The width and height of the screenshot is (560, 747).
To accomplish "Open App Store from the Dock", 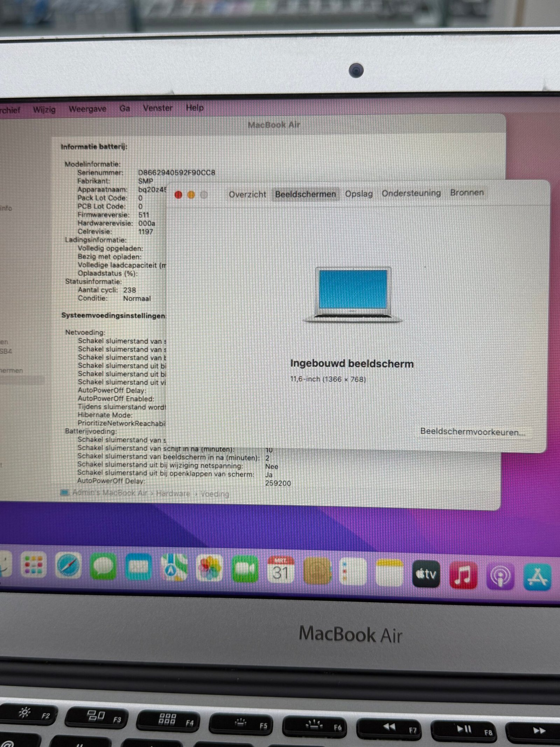I will [538, 577].
